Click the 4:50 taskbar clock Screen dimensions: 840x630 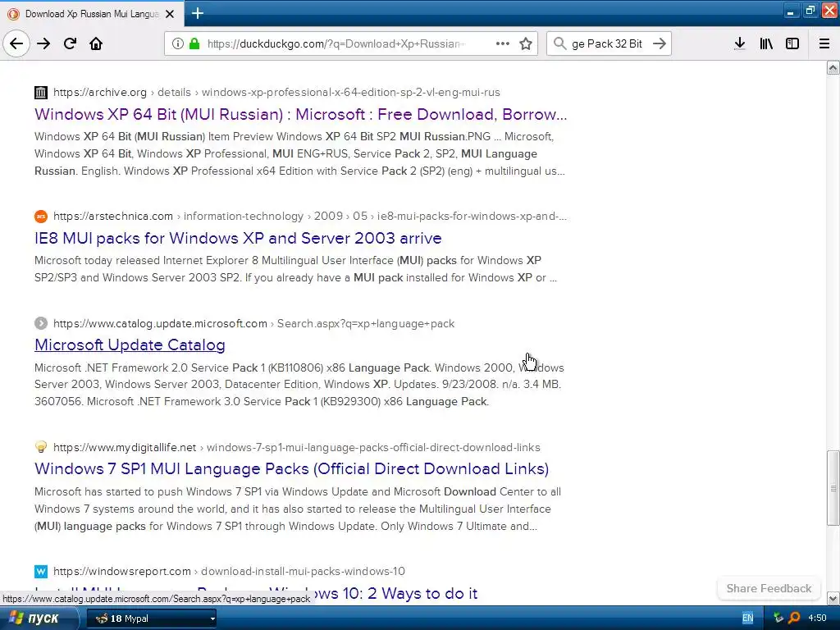coord(817,619)
